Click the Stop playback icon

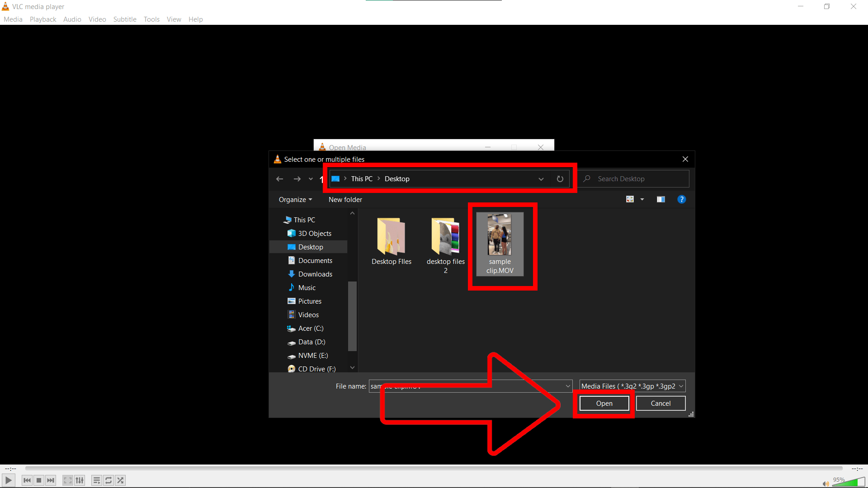click(38, 480)
